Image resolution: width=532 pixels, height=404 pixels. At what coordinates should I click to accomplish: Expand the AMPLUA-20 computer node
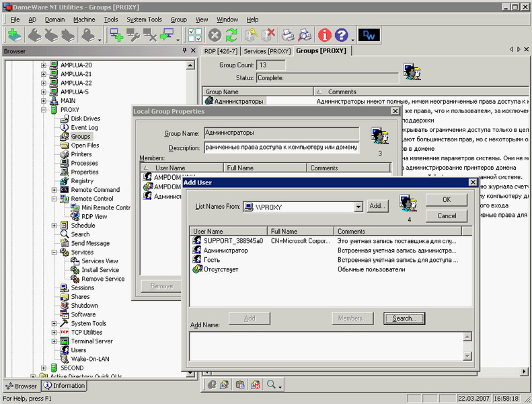pyautogui.click(x=44, y=65)
